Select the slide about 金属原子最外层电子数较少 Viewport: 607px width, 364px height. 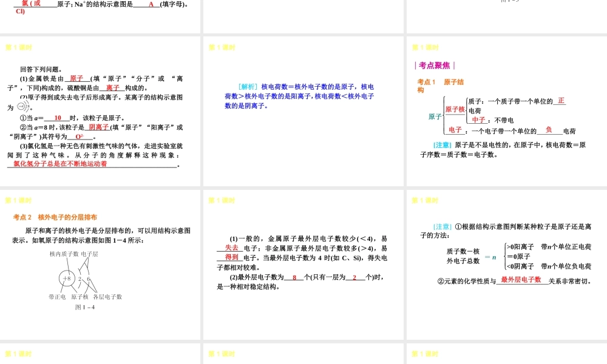coord(303,265)
